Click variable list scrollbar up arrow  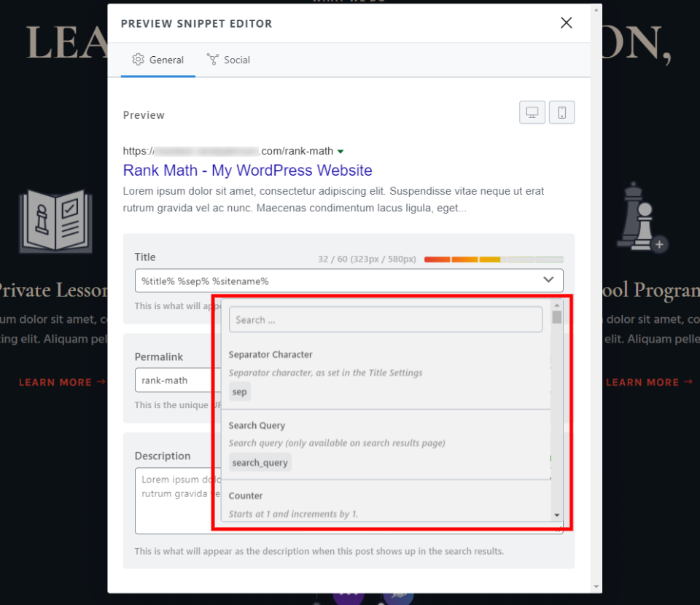(x=556, y=305)
